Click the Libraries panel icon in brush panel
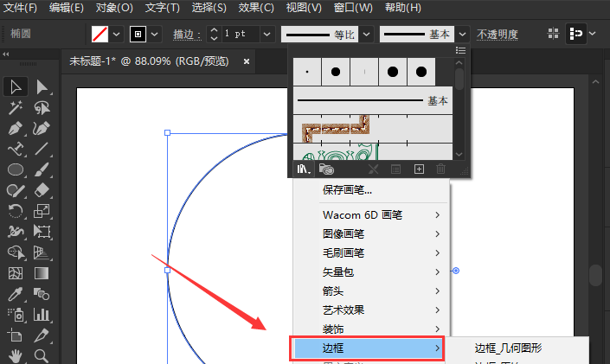The height and width of the screenshot is (364, 610). [326, 169]
